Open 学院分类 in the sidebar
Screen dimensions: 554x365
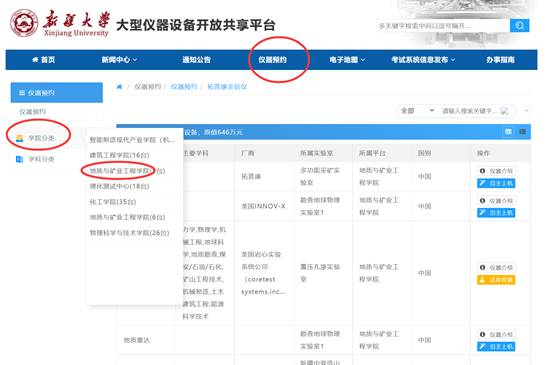pos(41,138)
